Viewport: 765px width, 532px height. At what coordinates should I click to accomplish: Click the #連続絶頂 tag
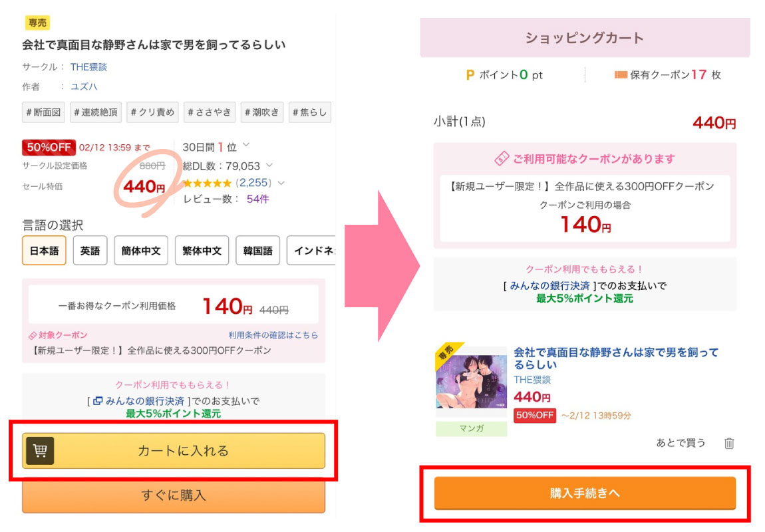(96, 112)
